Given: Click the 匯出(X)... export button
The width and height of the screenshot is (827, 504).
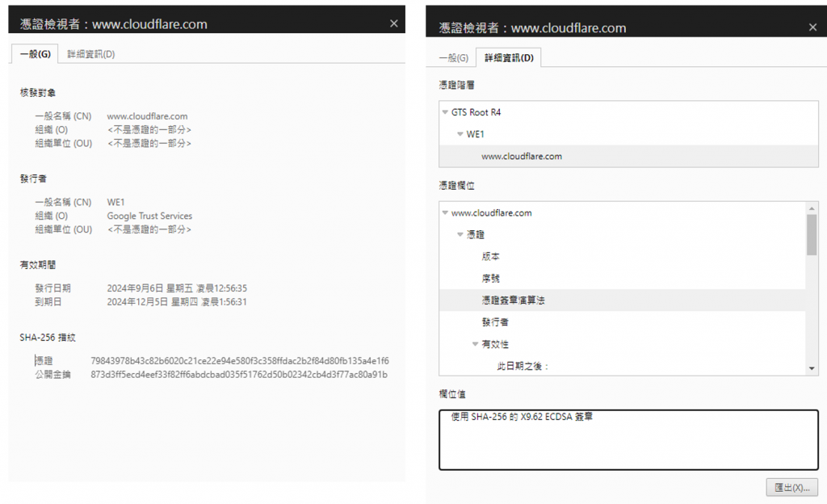Looking at the screenshot, I should pos(791,488).
